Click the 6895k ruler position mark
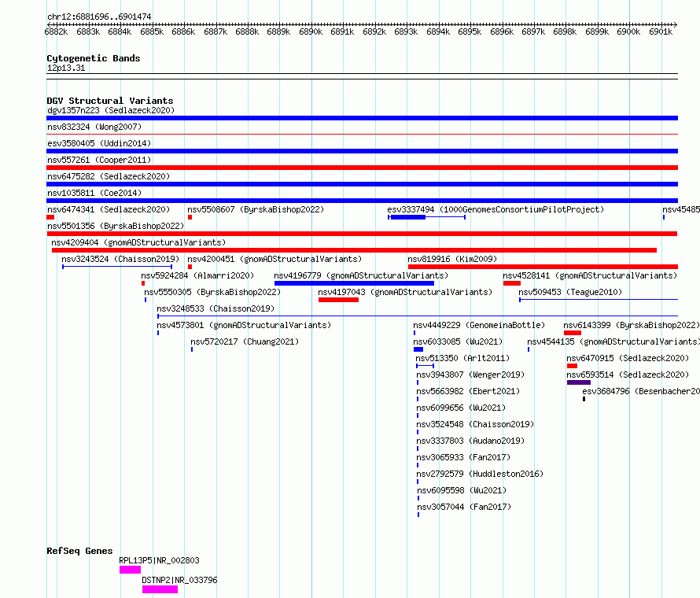This screenshot has height=598, width=700. coord(470,31)
